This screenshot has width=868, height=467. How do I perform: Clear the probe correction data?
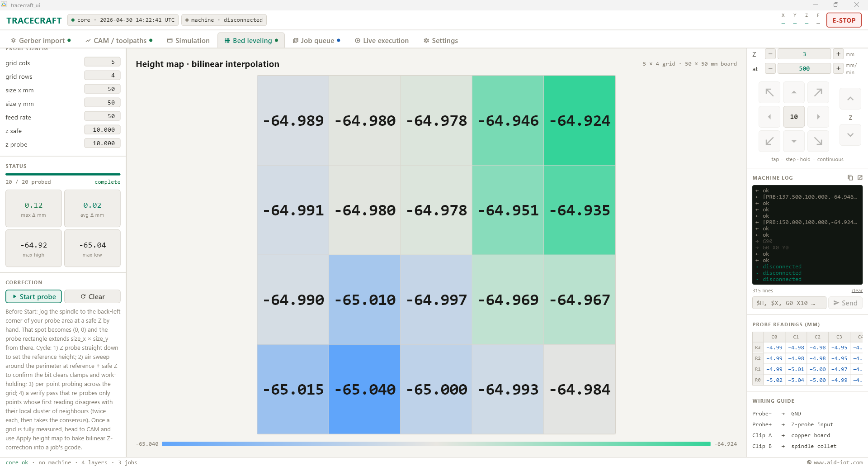92,297
